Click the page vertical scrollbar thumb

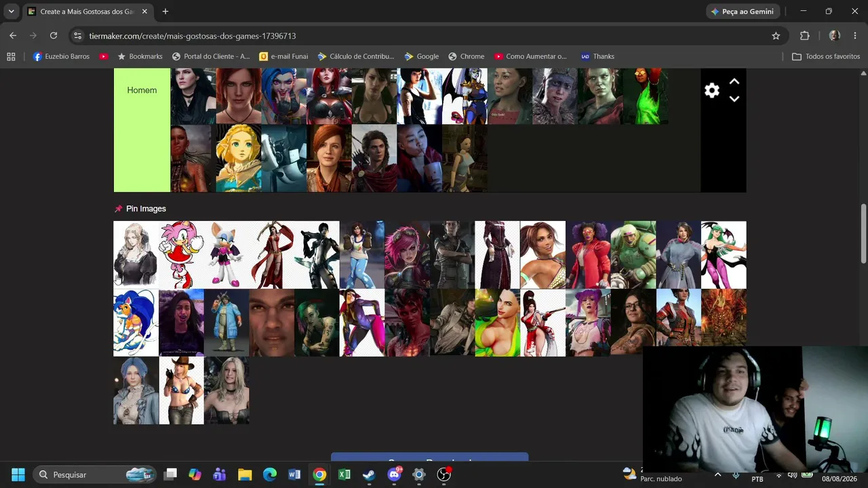tap(863, 234)
